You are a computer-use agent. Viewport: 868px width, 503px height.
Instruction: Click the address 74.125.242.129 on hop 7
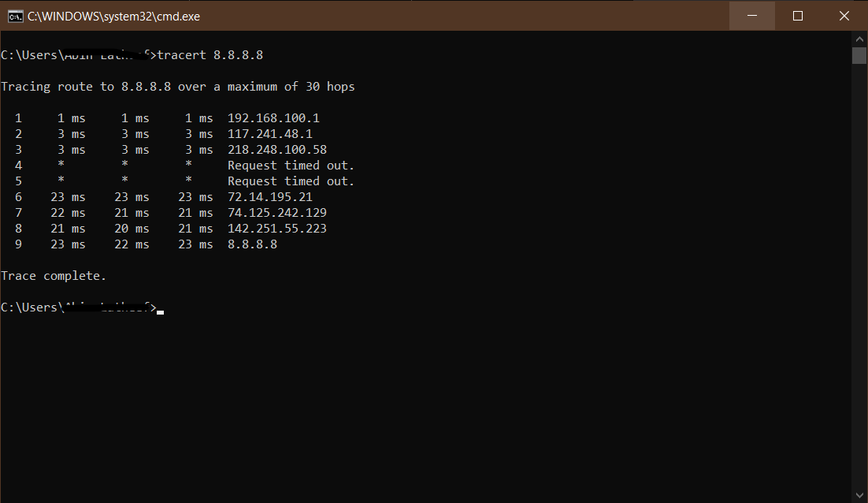click(276, 212)
